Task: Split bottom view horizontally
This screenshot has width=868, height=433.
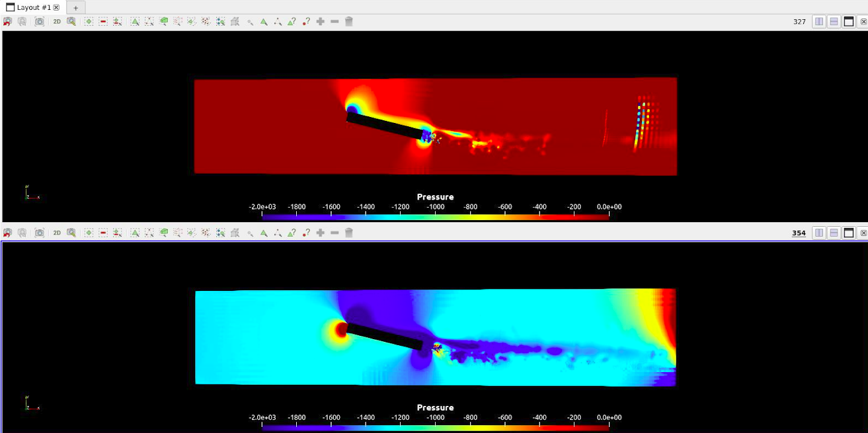Action: 820,233
